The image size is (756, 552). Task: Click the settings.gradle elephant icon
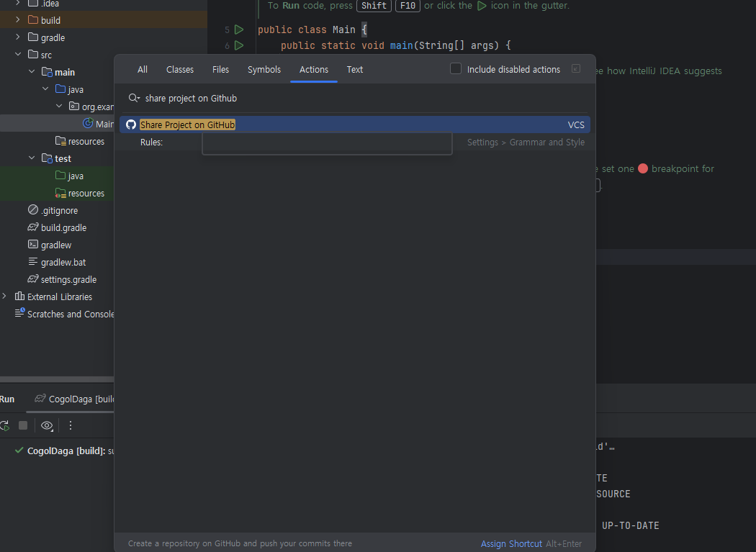pyautogui.click(x=33, y=279)
